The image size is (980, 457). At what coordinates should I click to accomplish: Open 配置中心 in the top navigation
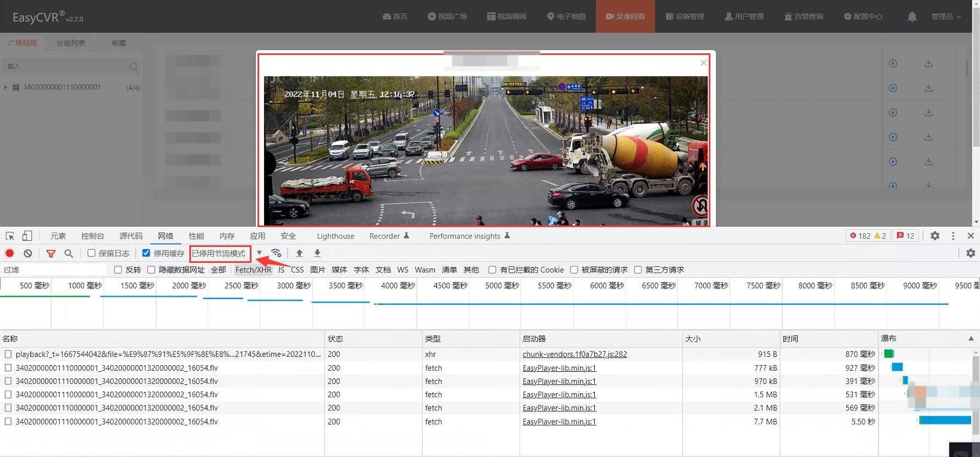click(x=863, y=16)
